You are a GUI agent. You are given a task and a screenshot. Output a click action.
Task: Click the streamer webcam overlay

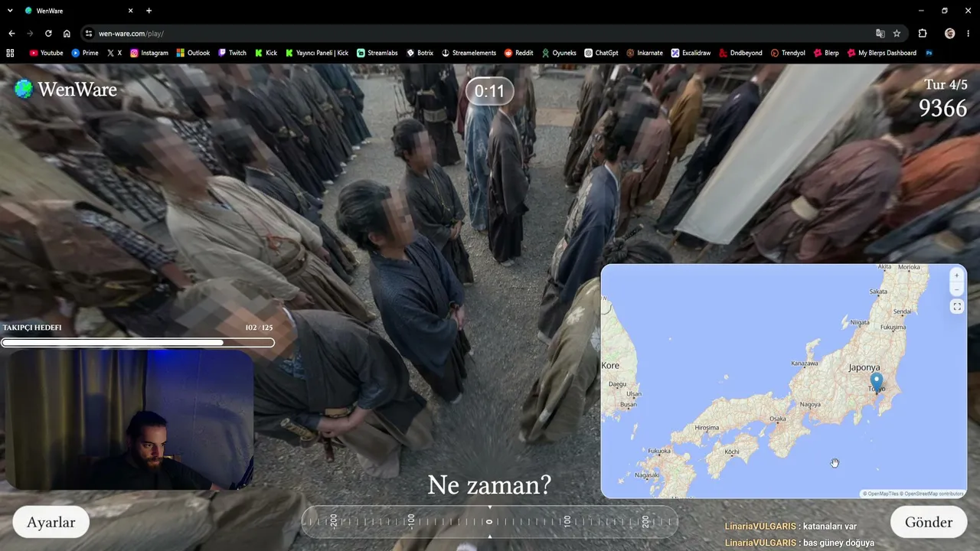point(129,419)
